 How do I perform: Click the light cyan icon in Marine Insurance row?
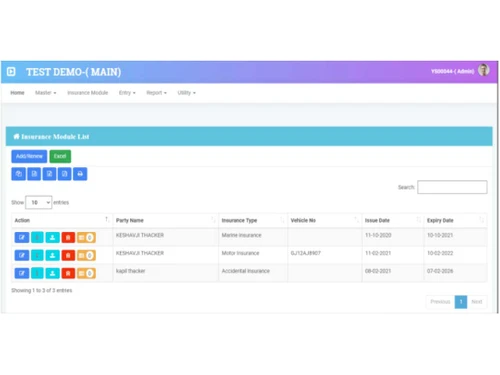tap(37, 237)
